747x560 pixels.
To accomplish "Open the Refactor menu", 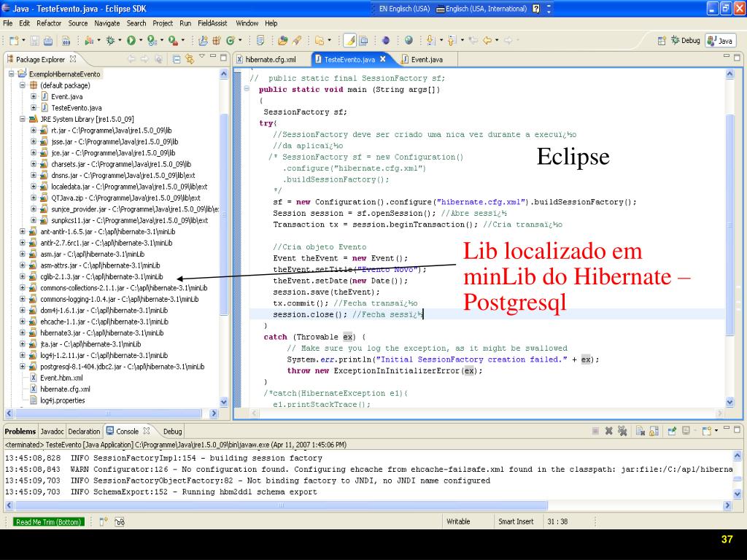I will pyautogui.click(x=49, y=23).
